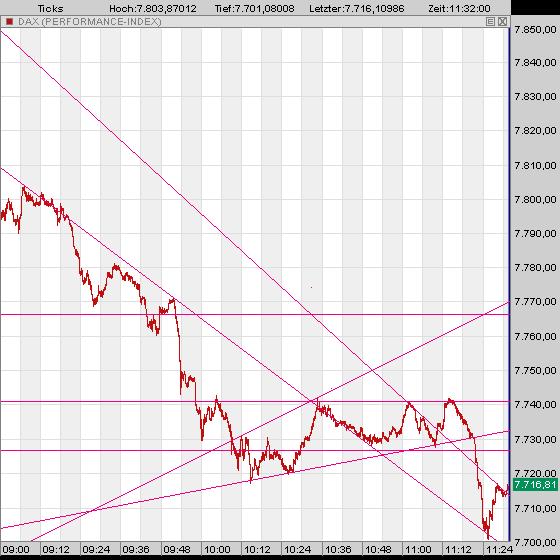Click the 10:36 time axis label
This screenshot has height=560, width=560.
338,549
